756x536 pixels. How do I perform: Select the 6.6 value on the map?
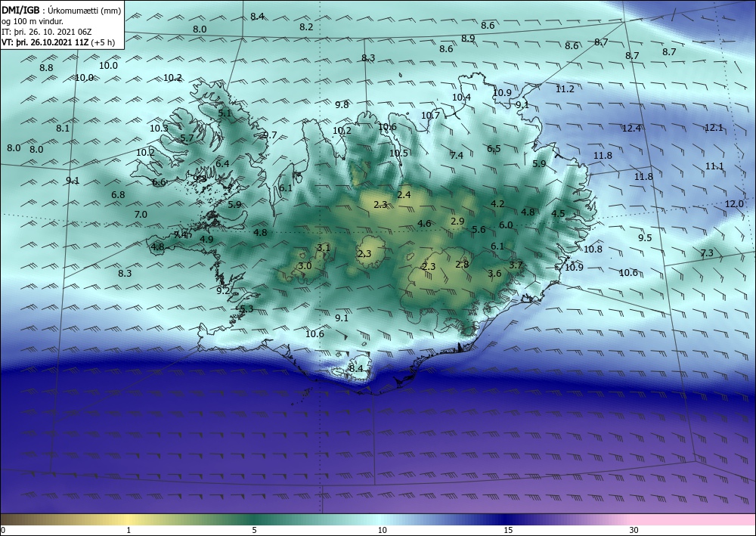click(x=159, y=182)
